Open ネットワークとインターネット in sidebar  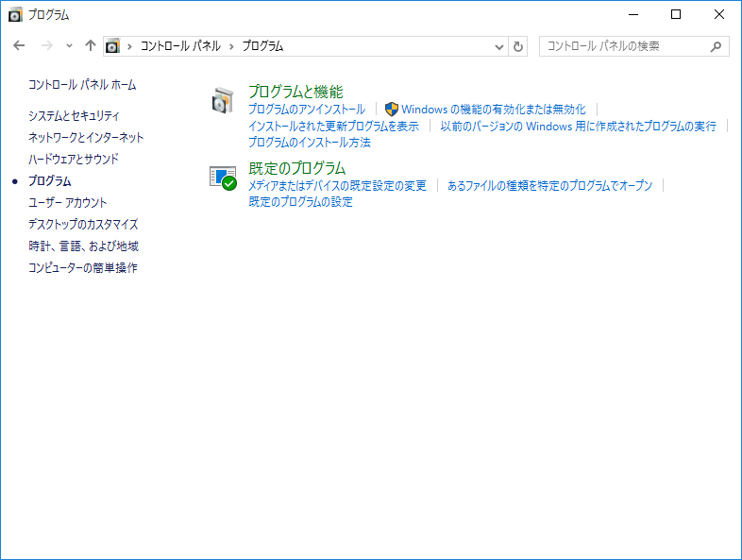point(86,137)
